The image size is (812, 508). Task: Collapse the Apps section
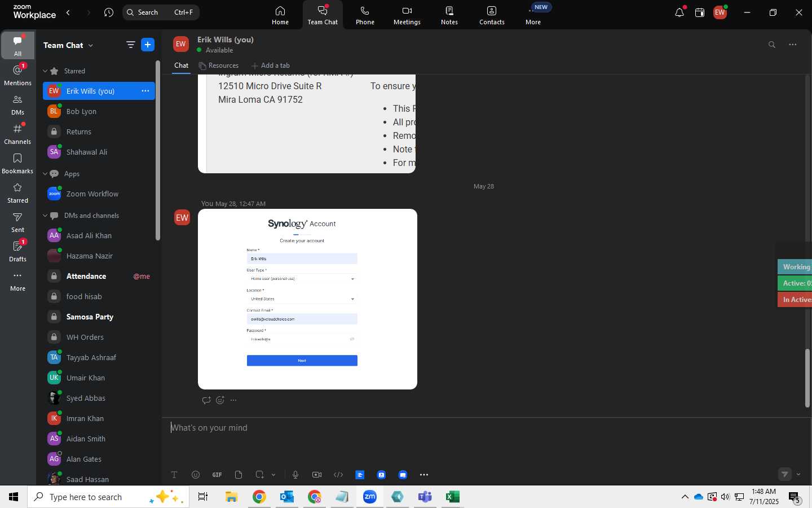(x=45, y=174)
